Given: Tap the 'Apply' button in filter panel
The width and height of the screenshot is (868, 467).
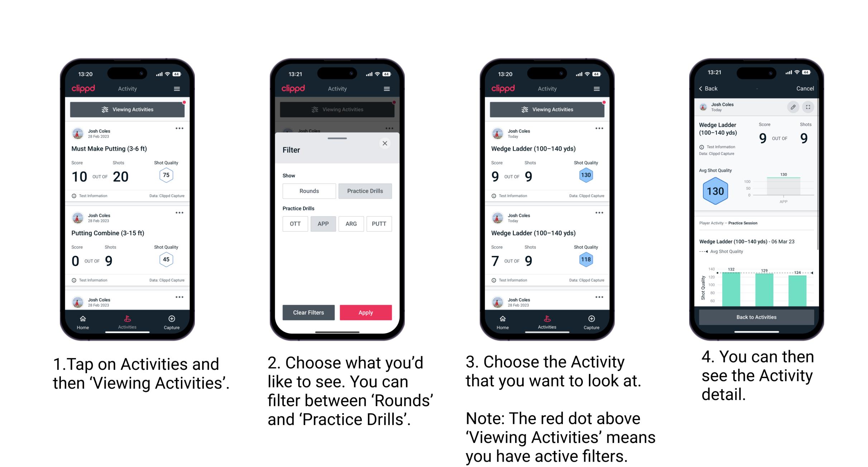Looking at the screenshot, I should pos(365,313).
